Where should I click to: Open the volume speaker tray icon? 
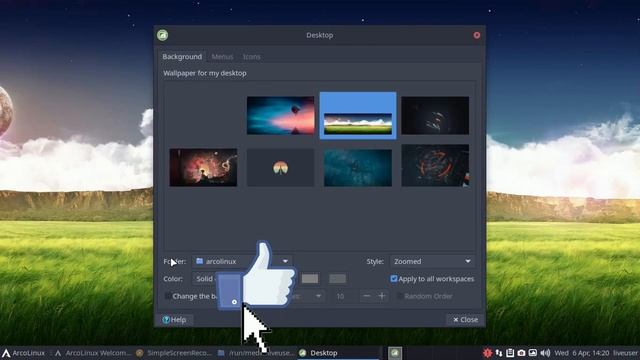coord(545,353)
